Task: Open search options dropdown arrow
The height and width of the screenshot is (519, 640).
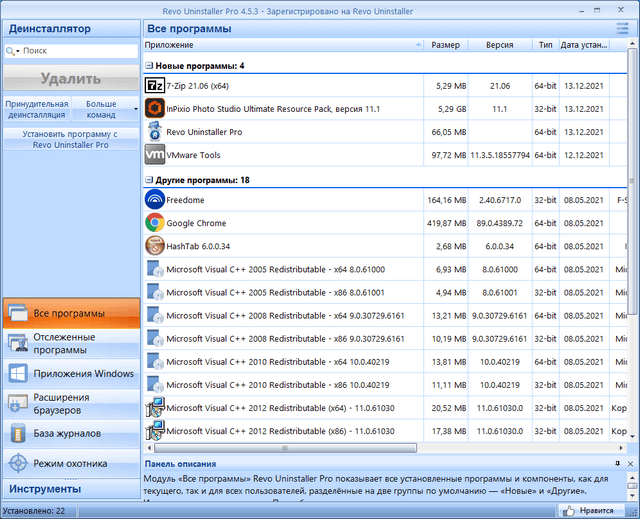Action: coord(18,51)
